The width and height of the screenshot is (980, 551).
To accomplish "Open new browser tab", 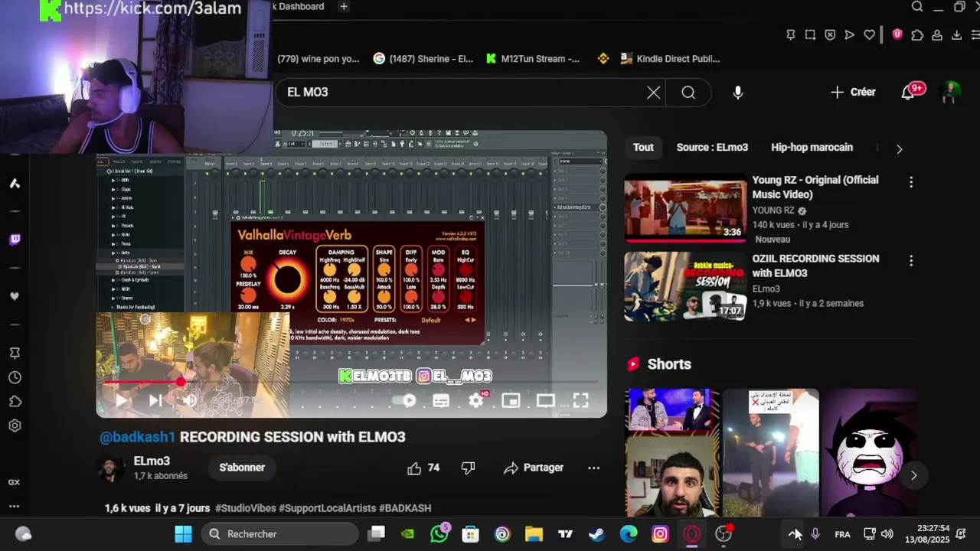I will [x=344, y=7].
